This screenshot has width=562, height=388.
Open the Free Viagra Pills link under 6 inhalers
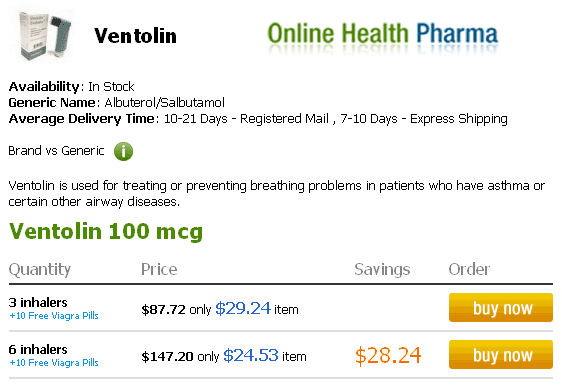click(54, 363)
